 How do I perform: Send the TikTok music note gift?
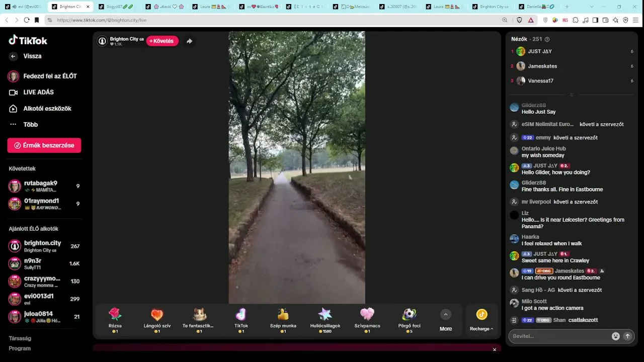coord(241,320)
